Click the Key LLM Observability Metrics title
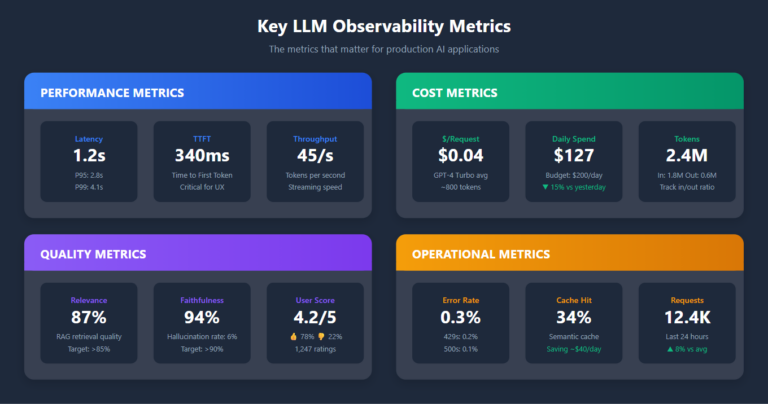The width and height of the screenshot is (768, 404). point(384,26)
